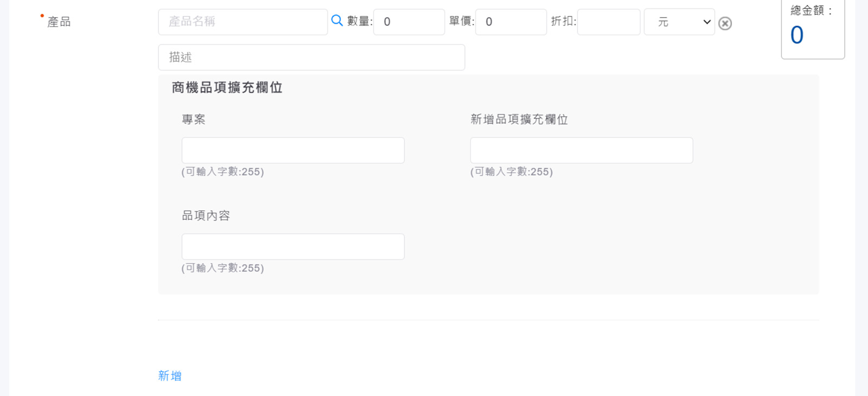Click the magnifier icon to search products
The width and height of the screenshot is (868, 396).
337,21
